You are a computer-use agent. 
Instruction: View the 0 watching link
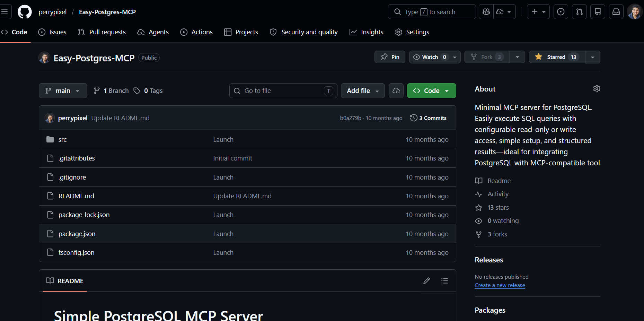[x=497, y=221]
